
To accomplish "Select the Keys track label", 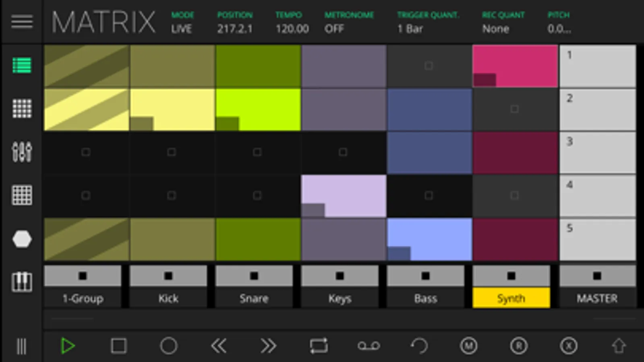I will pos(340,298).
